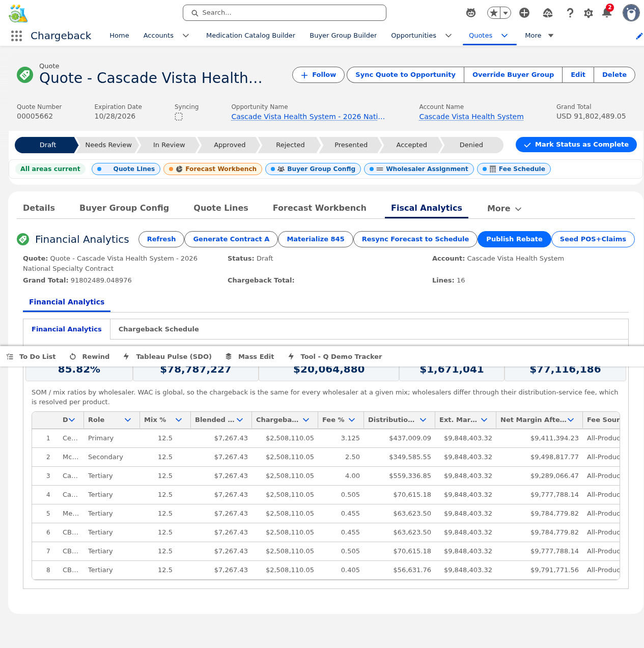Click the Follow button
Viewport: 644px width, 648px height.
click(318, 75)
